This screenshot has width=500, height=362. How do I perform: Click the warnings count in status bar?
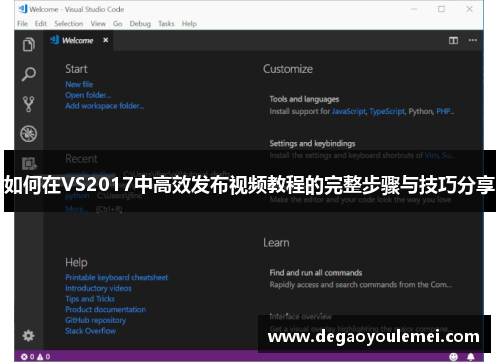pyautogui.click(x=44, y=357)
